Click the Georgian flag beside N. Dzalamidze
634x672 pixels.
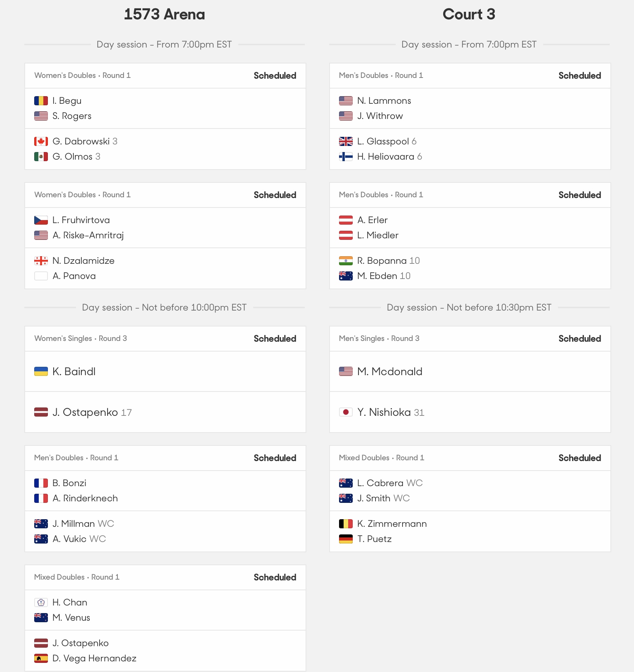[41, 261]
